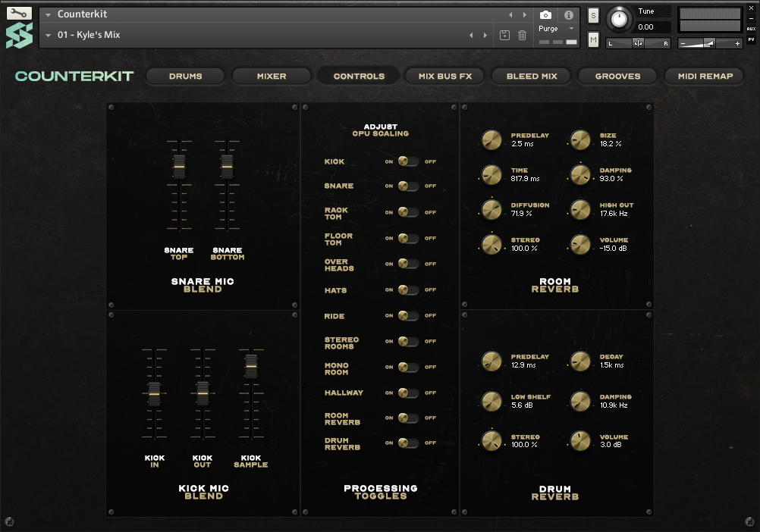Click the next snapshot arrow beside Kyle's Mix
Image resolution: width=760 pixels, height=532 pixels.
tap(485, 35)
